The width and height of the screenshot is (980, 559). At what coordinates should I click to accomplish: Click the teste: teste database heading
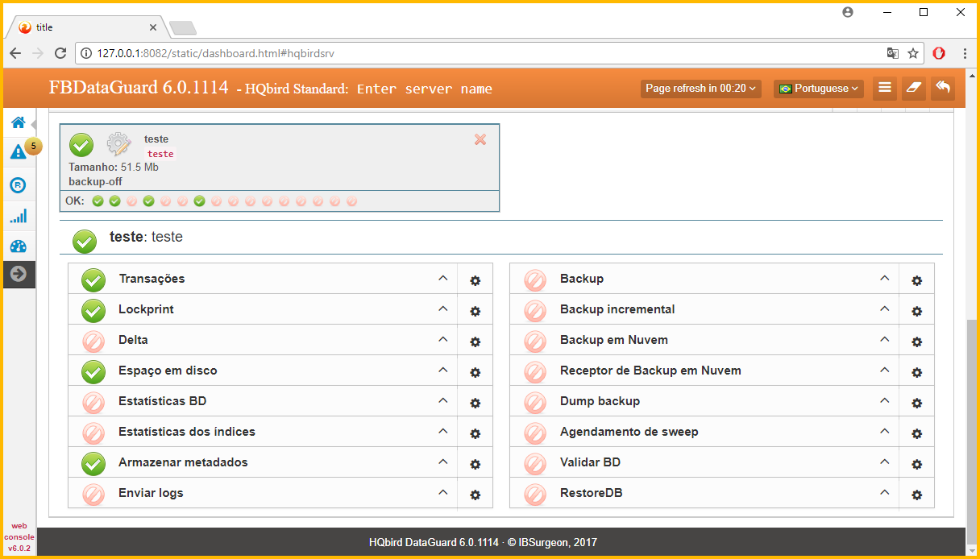146,237
